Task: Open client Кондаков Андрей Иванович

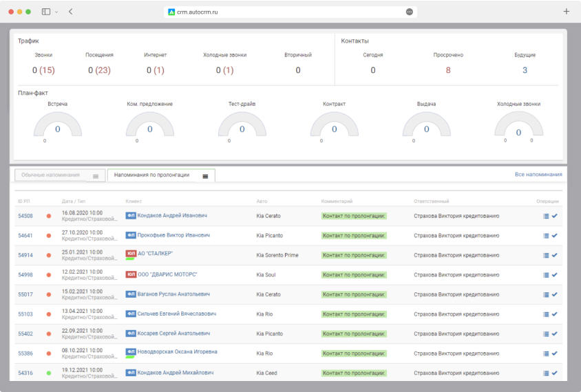Action: pyautogui.click(x=172, y=215)
